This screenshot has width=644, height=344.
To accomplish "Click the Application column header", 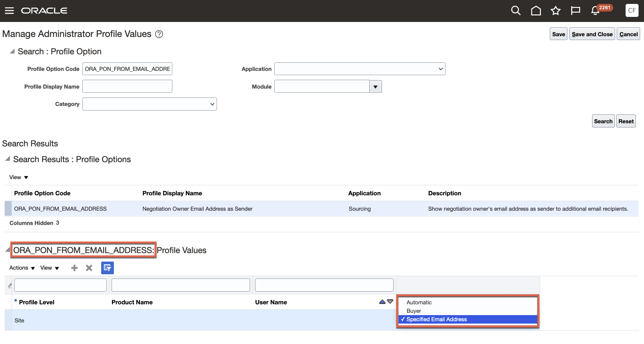I will 364,193.
